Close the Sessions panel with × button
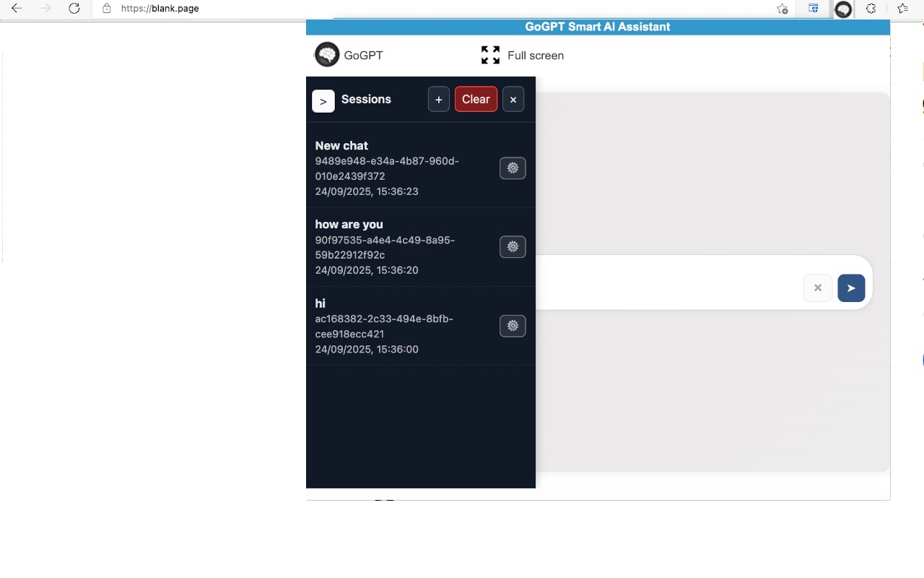The image size is (924, 578). pyautogui.click(x=513, y=100)
